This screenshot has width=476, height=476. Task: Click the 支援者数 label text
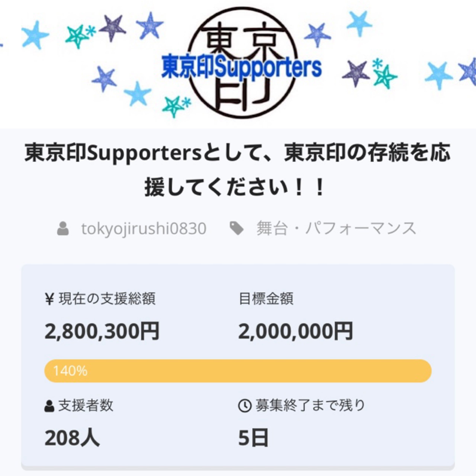pos(86,406)
